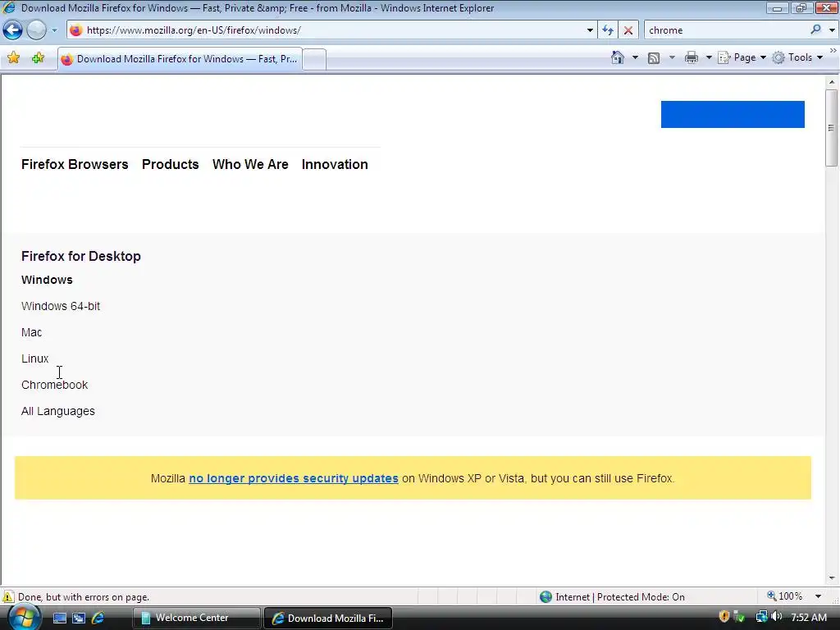
Task: Click Download Mozilla Fi... taskbar button
Action: pyautogui.click(x=328, y=618)
